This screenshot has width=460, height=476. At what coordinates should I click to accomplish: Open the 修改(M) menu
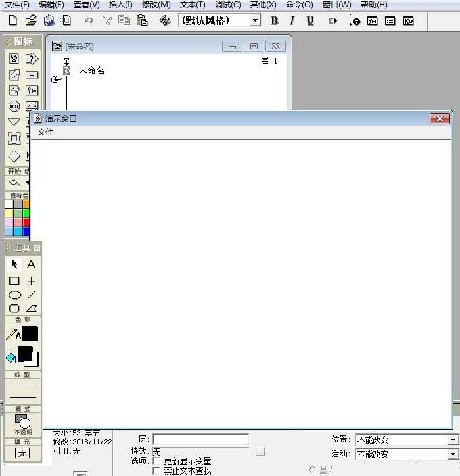point(156,5)
